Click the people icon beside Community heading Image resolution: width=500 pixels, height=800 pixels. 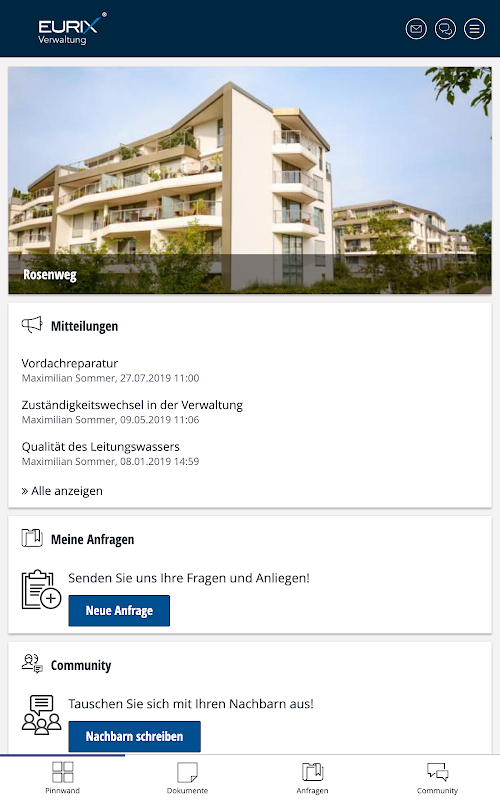32,663
